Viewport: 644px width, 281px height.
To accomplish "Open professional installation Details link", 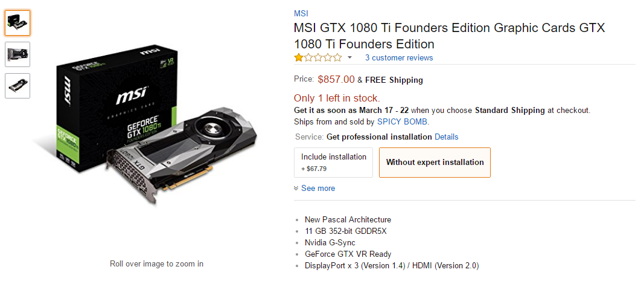I will [446, 137].
